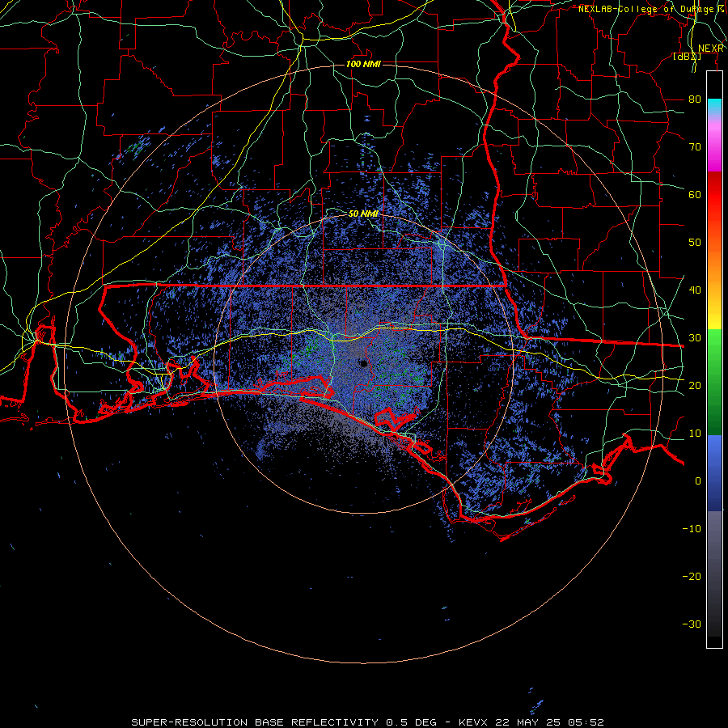This screenshot has width=728, height=728.
Task: Click the 70 value on dBZ scale
Action: tap(695, 146)
